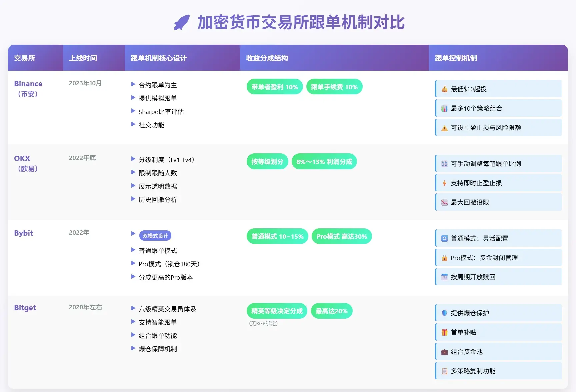Click the Bybit exchange name
Screen dimensions: 576x392
click(23, 233)
